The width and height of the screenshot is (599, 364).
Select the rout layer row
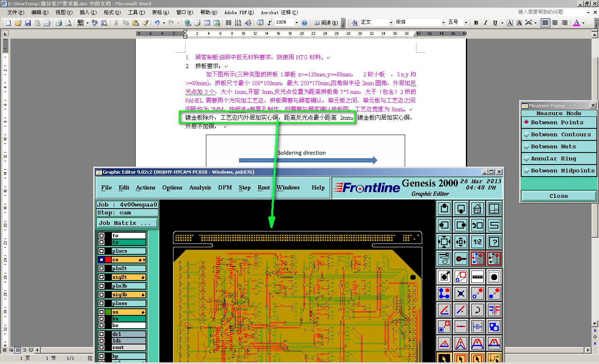click(x=129, y=347)
